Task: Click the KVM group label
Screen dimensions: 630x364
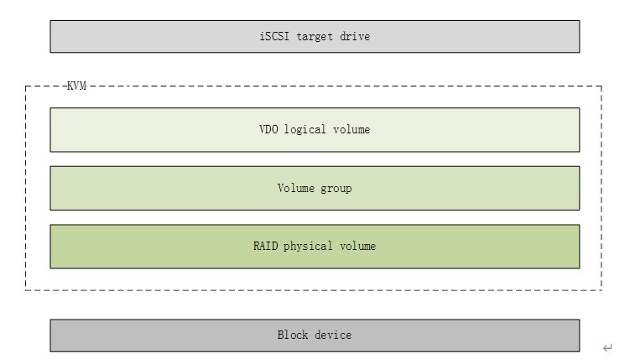Action: (76, 86)
